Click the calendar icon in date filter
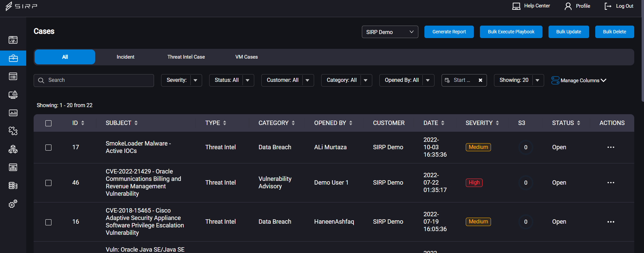Viewport: 644px width, 253px height. [x=447, y=80]
